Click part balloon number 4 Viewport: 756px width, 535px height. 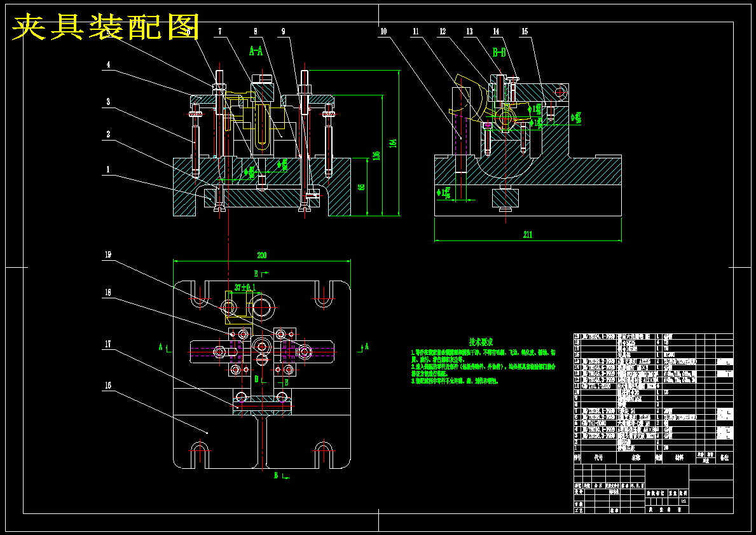click(x=108, y=64)
